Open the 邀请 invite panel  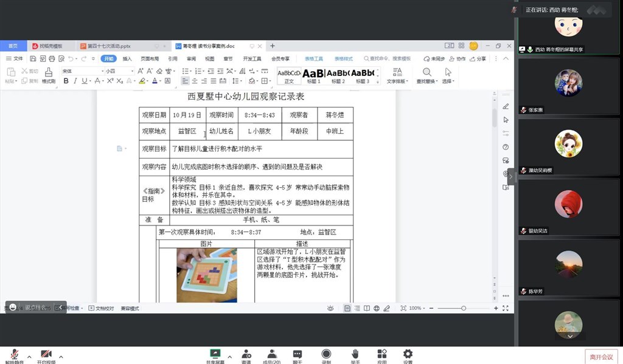[246, 356]
